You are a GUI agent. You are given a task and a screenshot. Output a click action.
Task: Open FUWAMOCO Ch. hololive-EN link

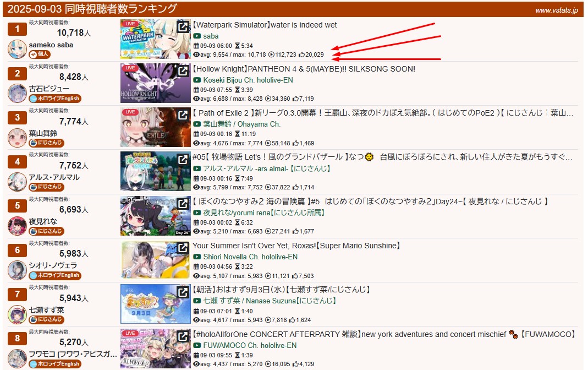coord(250,345)
